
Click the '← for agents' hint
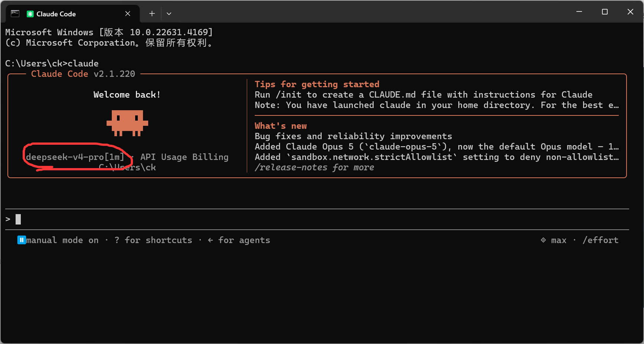[x=239, y=240]
